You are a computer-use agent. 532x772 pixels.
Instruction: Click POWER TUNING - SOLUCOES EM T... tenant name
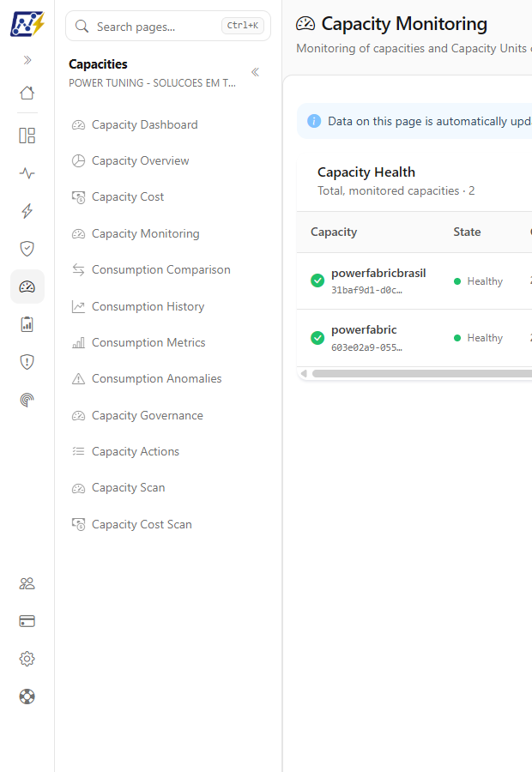point(152,82)
